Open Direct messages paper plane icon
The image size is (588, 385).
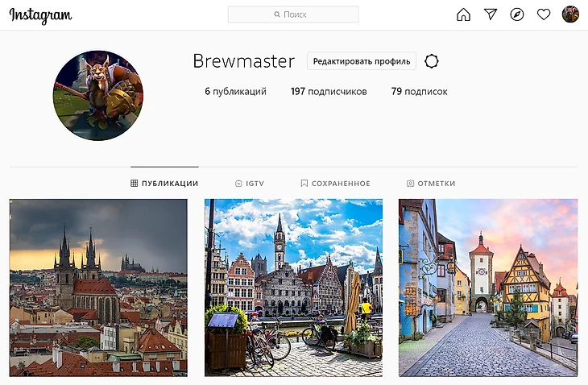point(490,14)
